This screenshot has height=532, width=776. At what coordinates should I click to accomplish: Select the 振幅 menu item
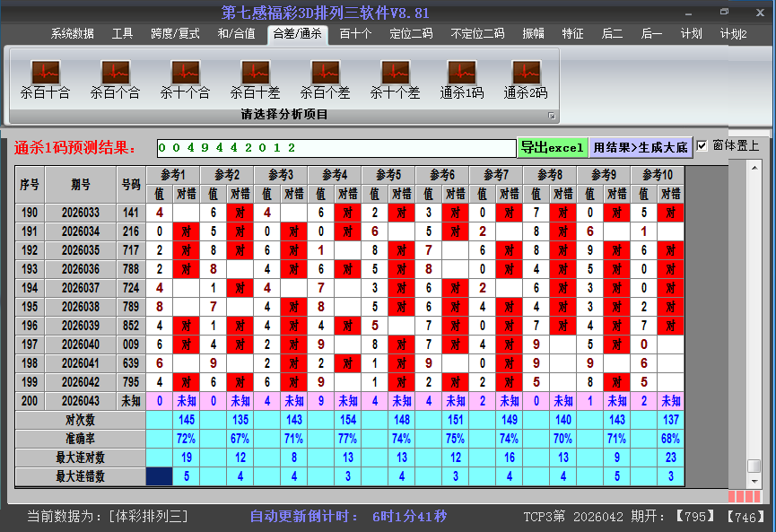click(x=533, y=34)
